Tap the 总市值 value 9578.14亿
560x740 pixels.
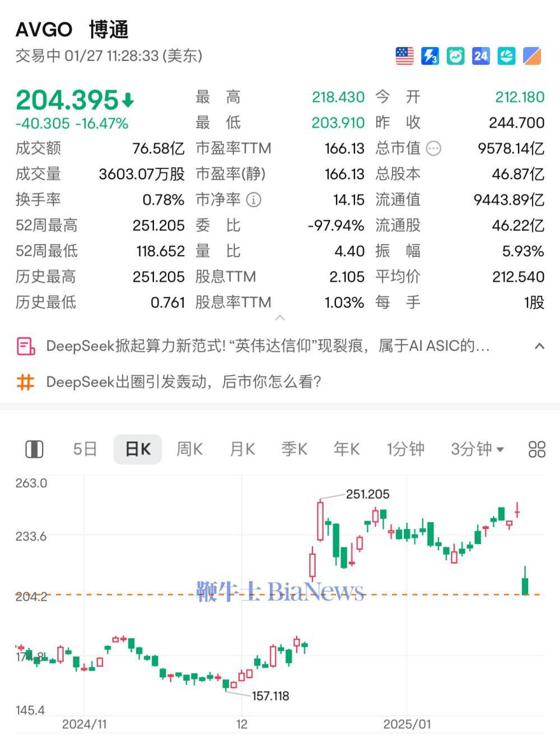coord(511,148)
